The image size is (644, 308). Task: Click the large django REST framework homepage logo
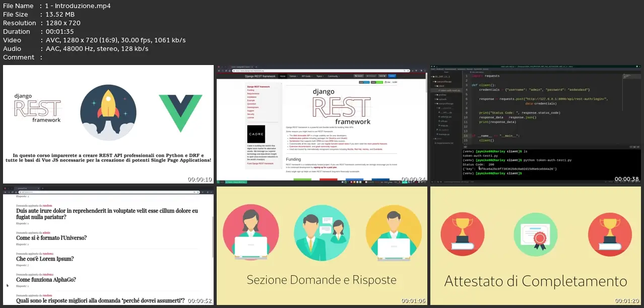tap(342, 106)
